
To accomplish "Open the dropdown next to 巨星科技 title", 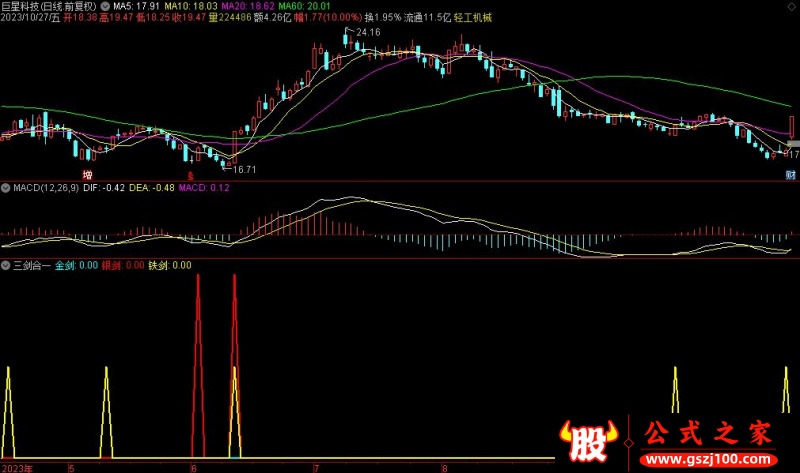I will click(x=105, y=7).
